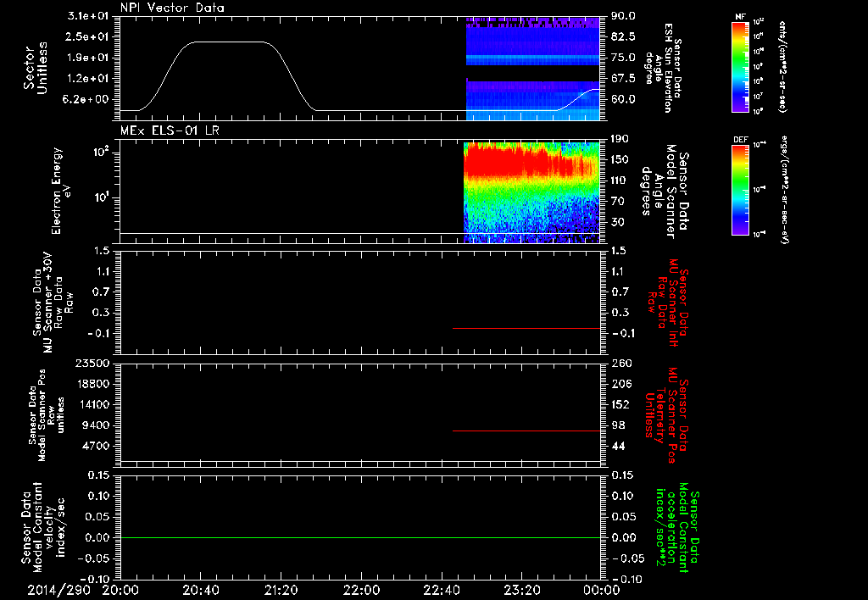Click the '18800' scanner position tick

coord(92,384)
